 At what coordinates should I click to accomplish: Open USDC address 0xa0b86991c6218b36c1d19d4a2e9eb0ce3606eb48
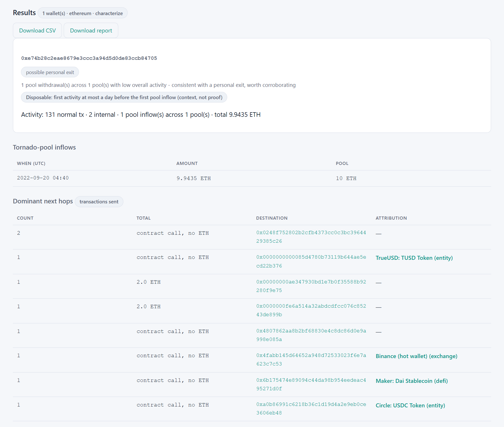coord(311,408)
